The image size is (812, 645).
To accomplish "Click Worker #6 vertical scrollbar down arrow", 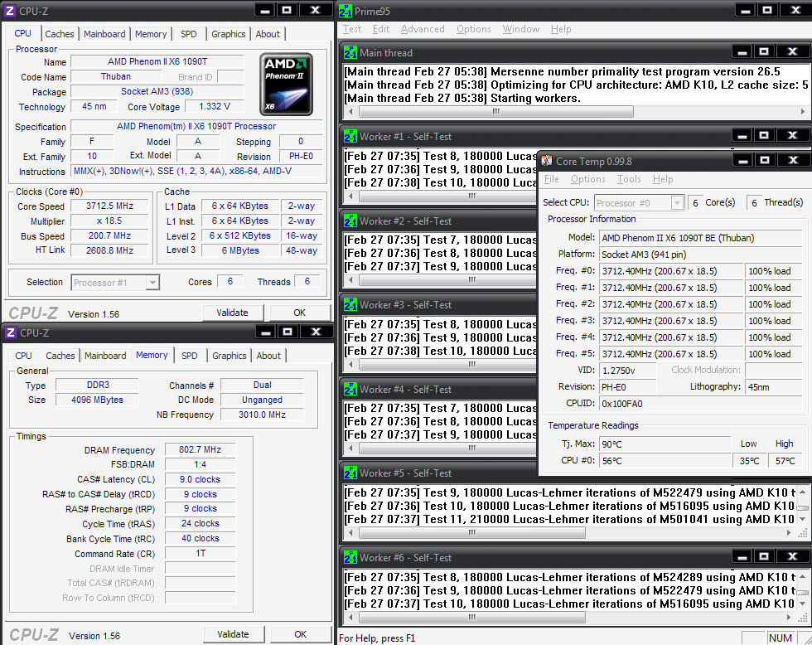I will point(802,604).
